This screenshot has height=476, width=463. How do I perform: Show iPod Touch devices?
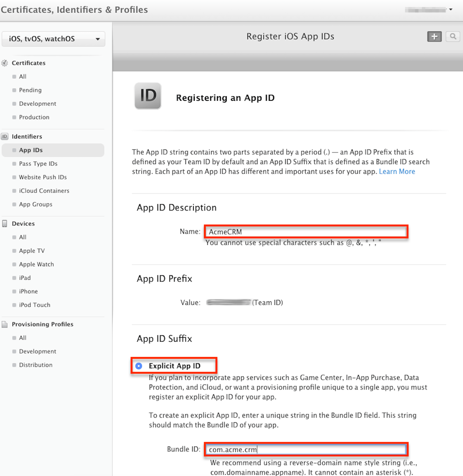[35, 305]
